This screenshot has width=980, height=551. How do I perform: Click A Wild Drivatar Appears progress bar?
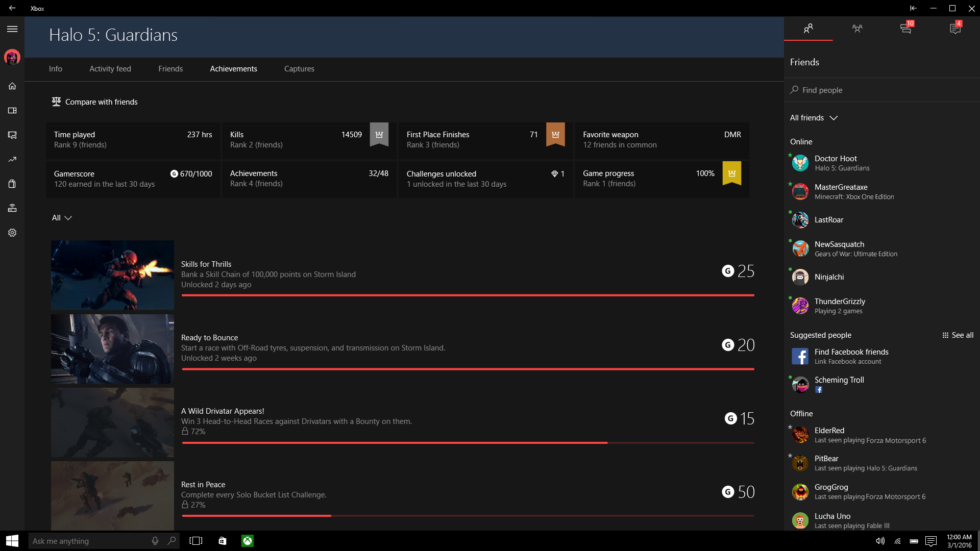(468, 443)
